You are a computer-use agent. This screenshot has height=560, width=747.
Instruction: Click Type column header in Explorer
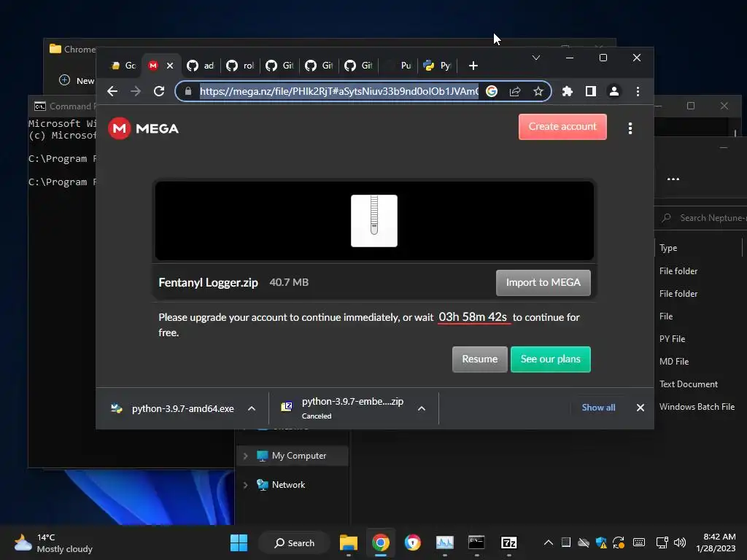point(668,248)
